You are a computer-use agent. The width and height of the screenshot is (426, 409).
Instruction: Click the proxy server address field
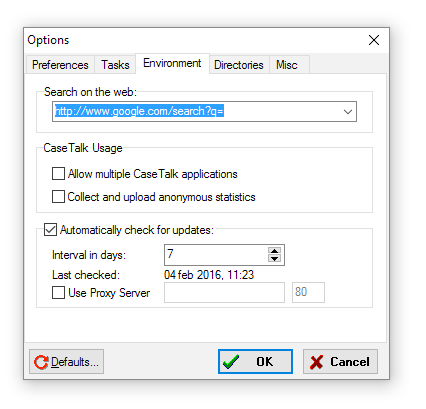click(224, 292)
